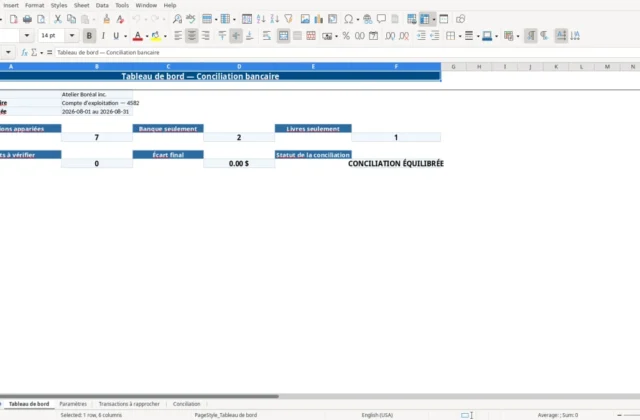
Task: Click the Cut scissors icon
Action: tap(58, 19)
